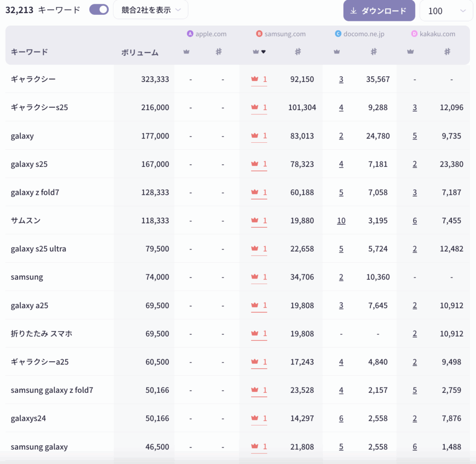The image size is (476, 464).
Task: Click hash icon under apple.com column
Action: pos(218,52)
